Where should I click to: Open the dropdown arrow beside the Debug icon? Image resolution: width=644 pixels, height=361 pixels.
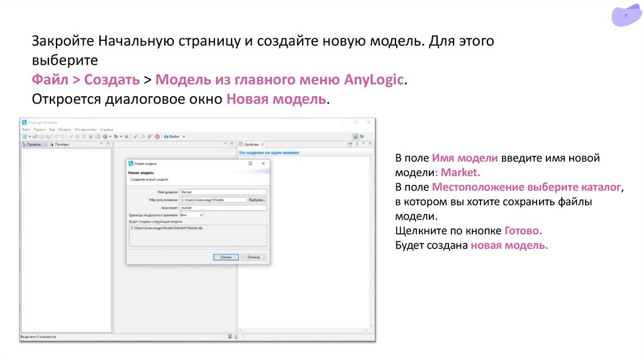pos(121,136)
